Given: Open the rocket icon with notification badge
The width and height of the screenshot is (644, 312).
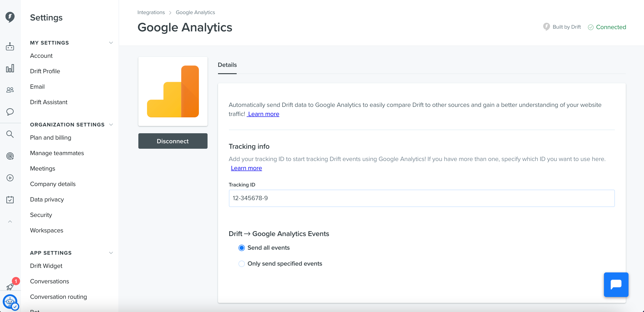Looking at the screenshot, I should point(10,287).
